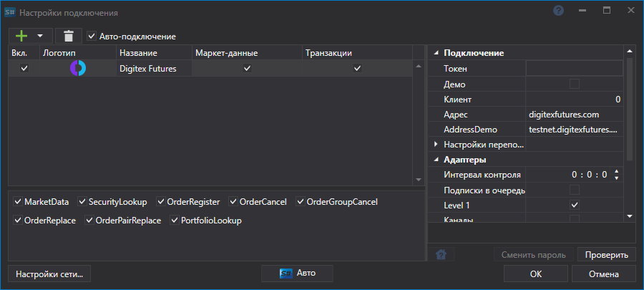Collapse the Подключение property group
The width and height of the screenshot is (644, 290).
tap(436, 53)
